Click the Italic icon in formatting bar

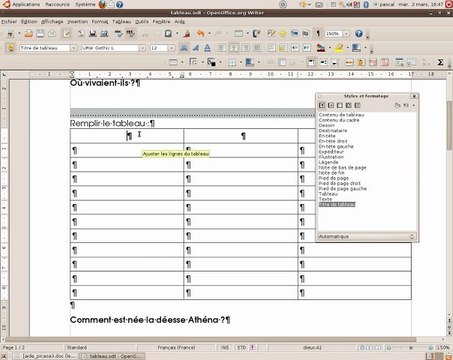coord(196,48)
